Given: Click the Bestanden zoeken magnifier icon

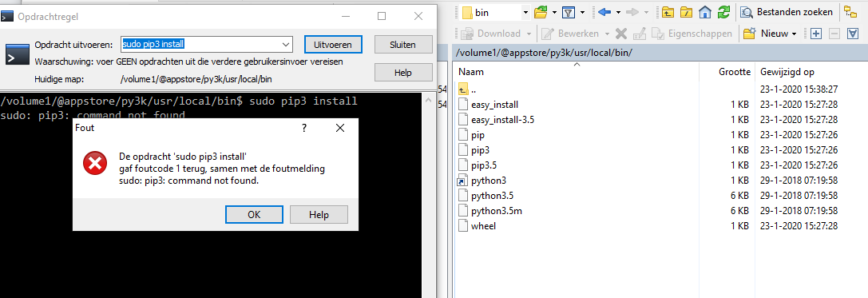Looking at the screenshot, I should click(747, 12).
